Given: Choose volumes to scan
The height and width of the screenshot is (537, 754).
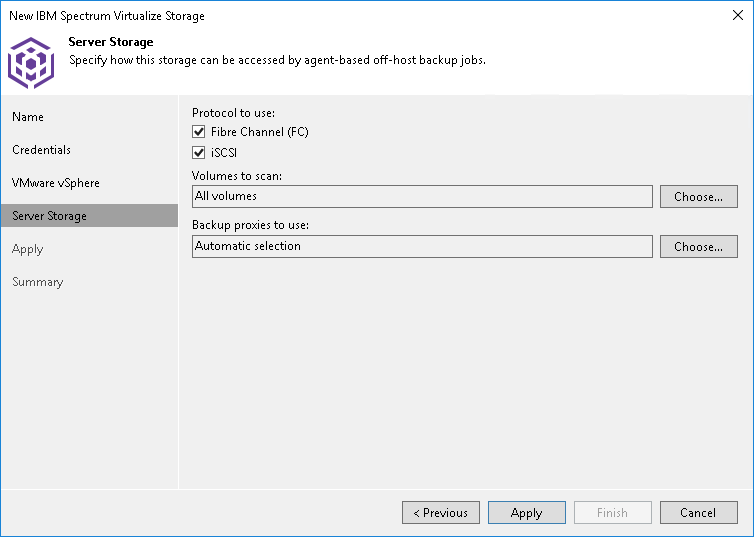Looking at the screenshot, I should [x=698, y=197].
